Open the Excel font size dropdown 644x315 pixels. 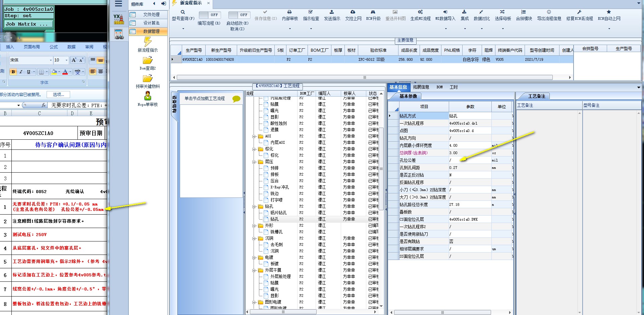(66, 60)
